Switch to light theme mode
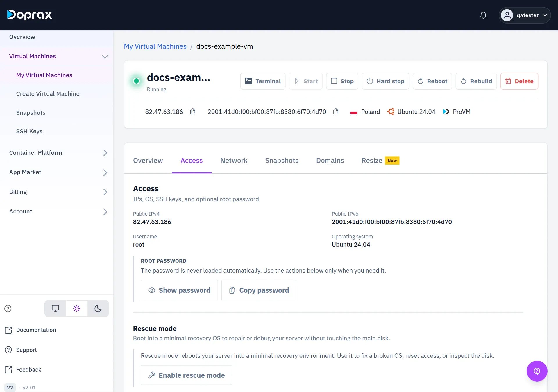The width and height of the screenshot is (558, 392). (77, 308)
